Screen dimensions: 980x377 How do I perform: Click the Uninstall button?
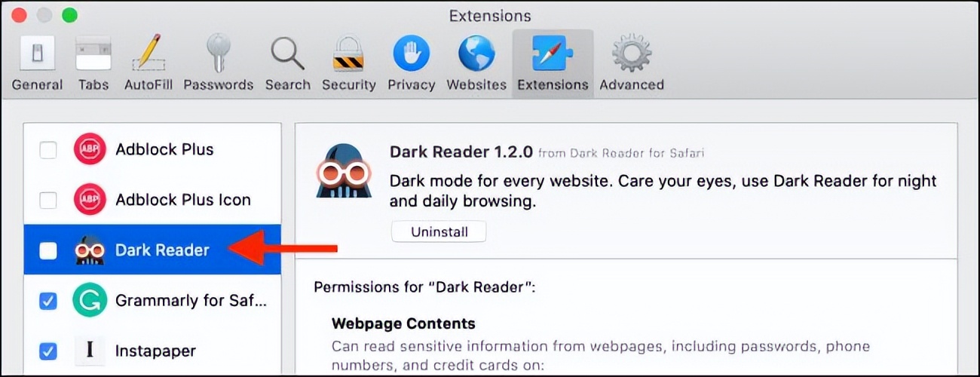pos(439,231)
